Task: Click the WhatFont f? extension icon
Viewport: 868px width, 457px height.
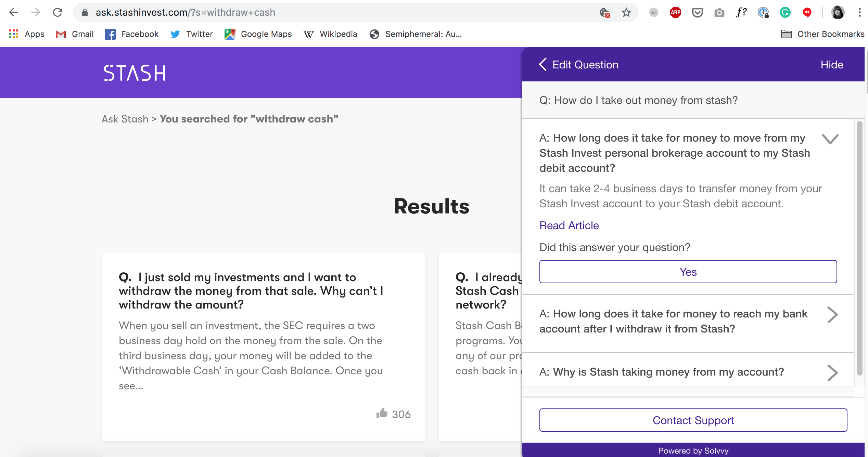Action: click(x=741, y=13)
